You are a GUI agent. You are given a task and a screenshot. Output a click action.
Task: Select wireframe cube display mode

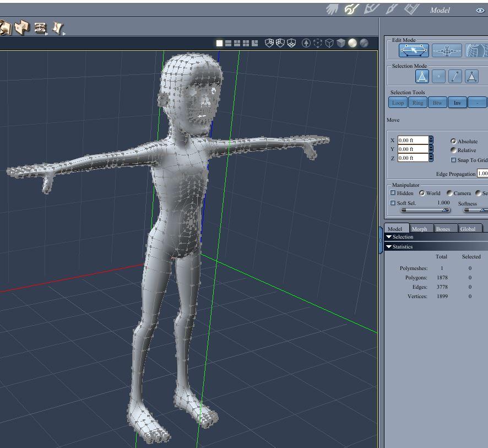coord(329,43)
